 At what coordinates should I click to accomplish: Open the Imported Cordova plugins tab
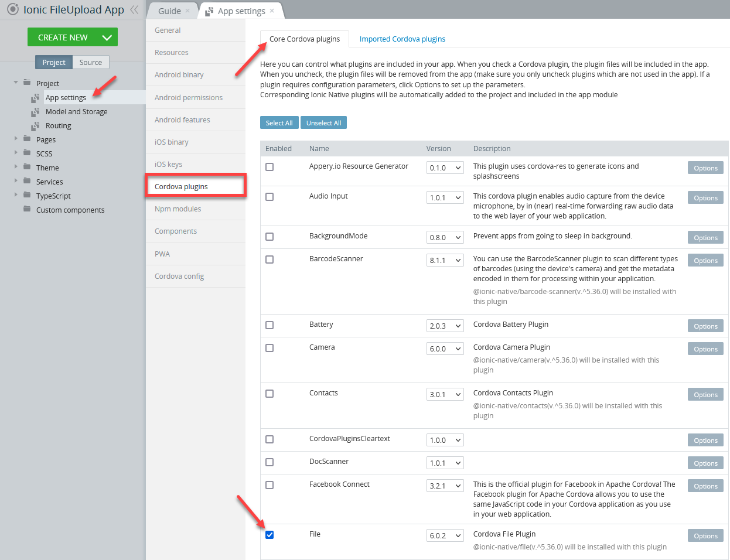click(x=402, y=39)
